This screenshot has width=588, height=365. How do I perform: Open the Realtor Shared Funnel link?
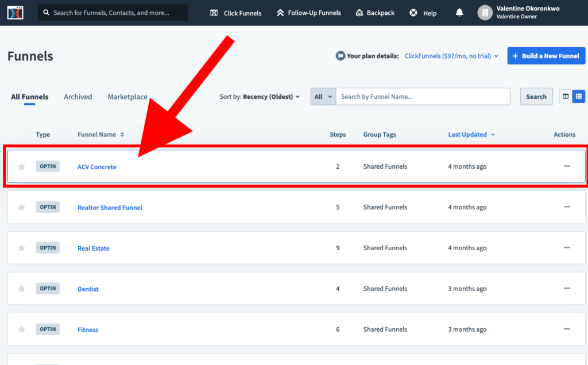[110, 208]
